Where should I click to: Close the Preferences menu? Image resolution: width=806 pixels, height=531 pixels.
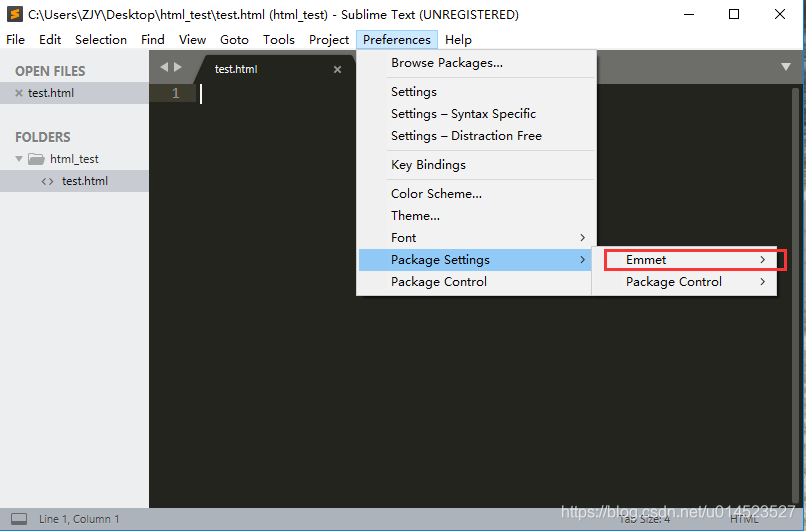pos(397,40)
